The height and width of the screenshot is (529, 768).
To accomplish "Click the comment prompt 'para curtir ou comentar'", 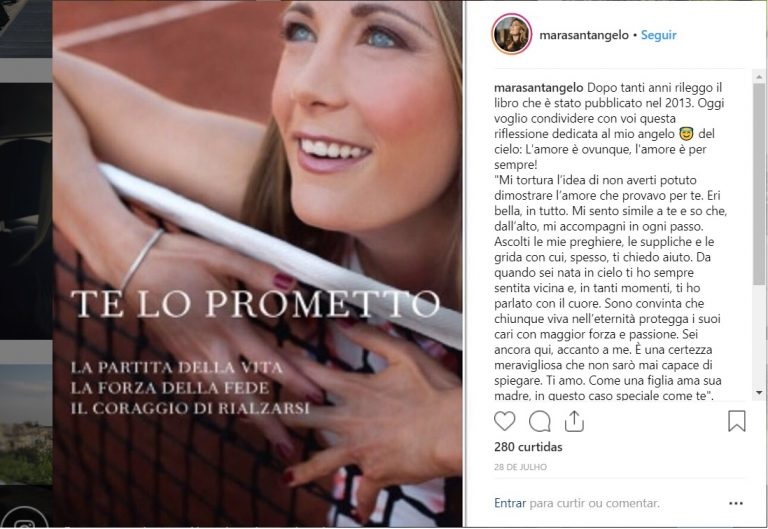I will [595, 503].
